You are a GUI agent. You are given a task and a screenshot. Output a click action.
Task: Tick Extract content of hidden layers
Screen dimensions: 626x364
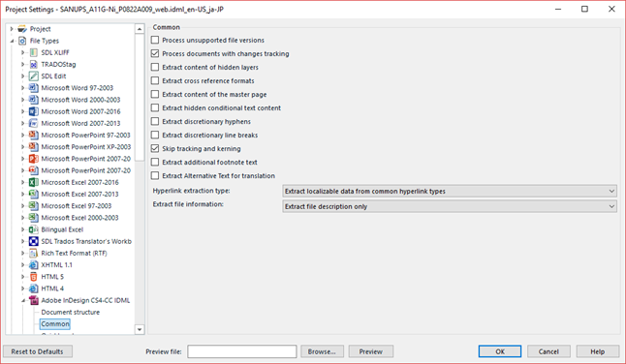(155, 67)
